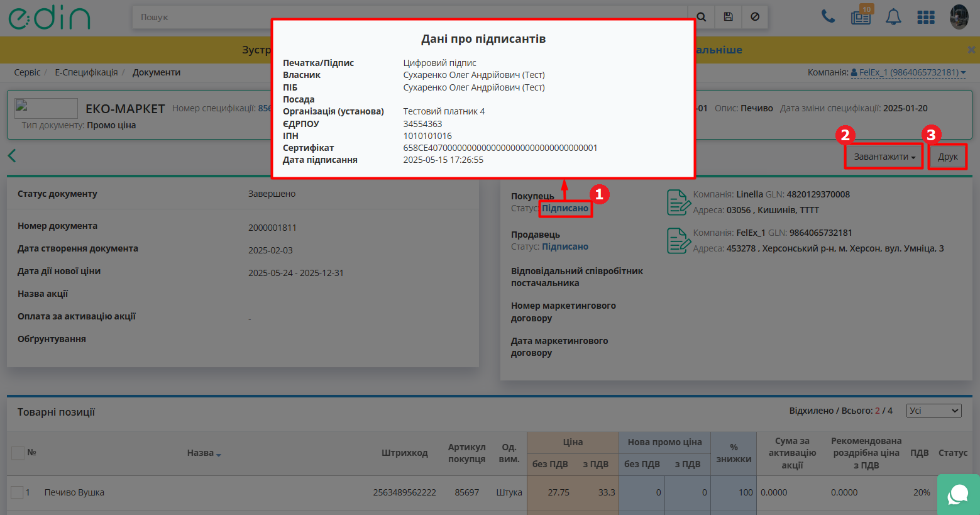Click Тестовий платник 4 organization text

[444, 111]
